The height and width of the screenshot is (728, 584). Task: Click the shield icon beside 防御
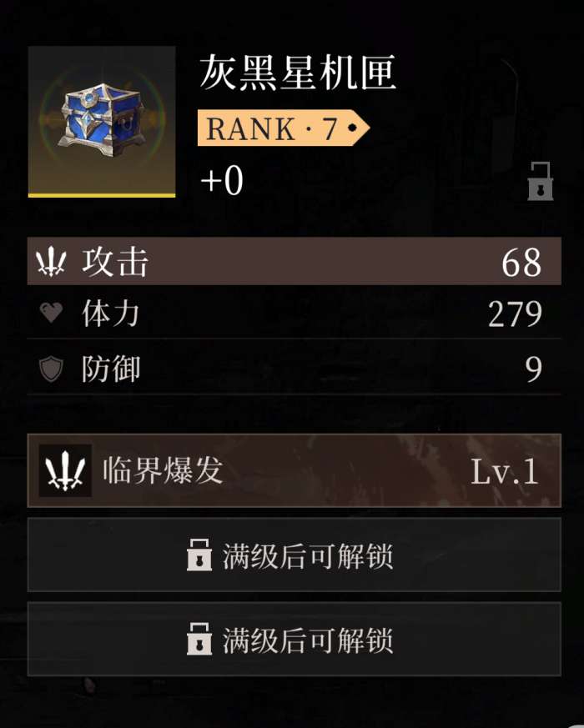click(51, 369)
